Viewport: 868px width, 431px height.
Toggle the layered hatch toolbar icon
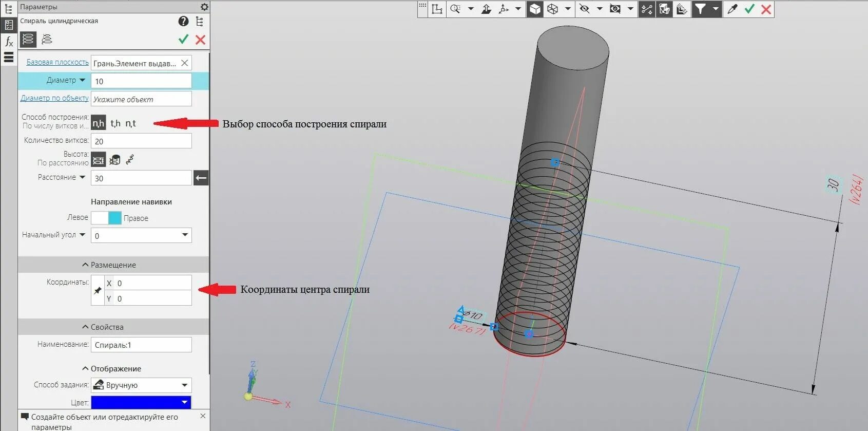click(682, 9)
